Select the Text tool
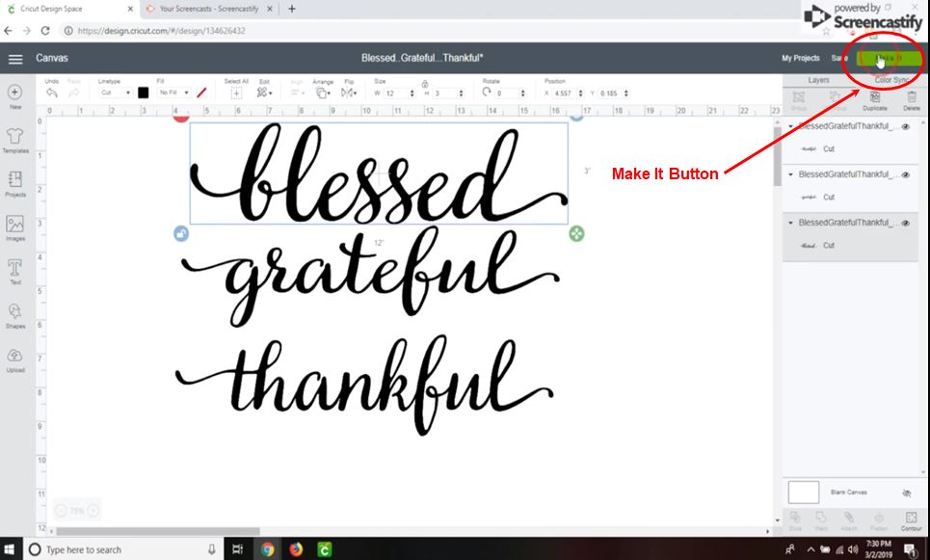 click(x=14, y=268)
